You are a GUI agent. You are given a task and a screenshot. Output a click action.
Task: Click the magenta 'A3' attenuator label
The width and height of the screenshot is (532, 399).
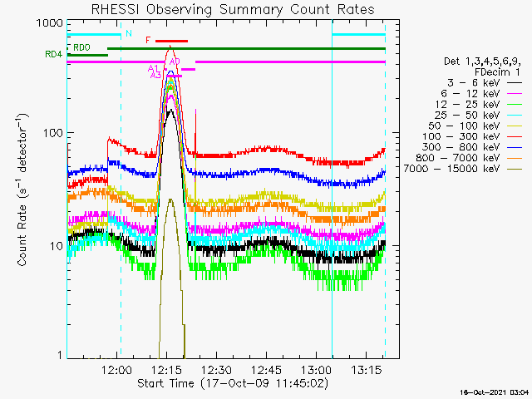tap(155, 75)
